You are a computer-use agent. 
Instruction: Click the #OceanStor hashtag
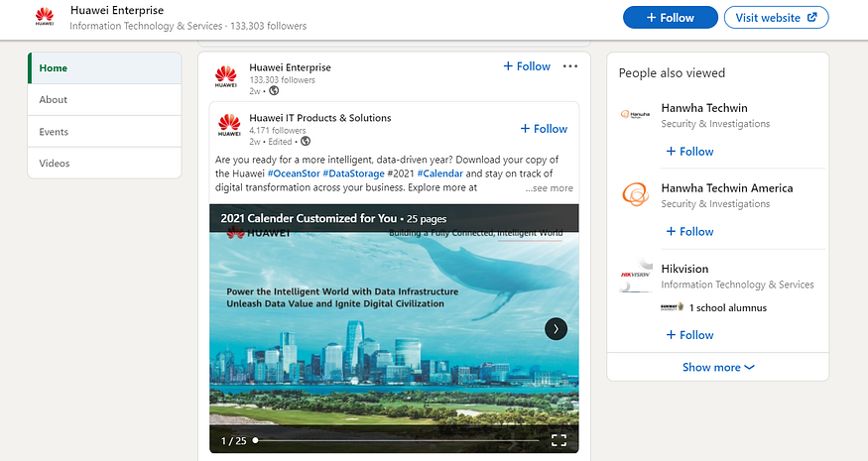tap(294, 173)
